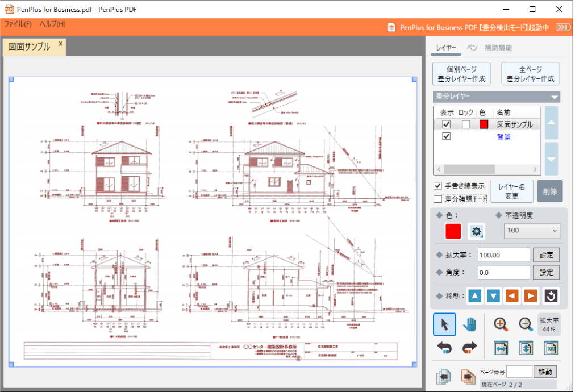
Task: Click red color cell of 図面サンプル layer
Action: pos(484,124)
